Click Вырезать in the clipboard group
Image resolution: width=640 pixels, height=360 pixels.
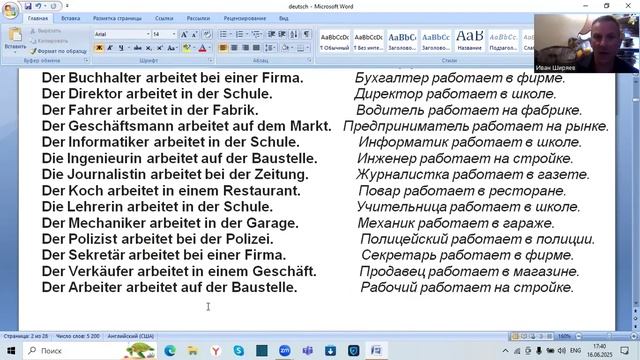click(46, 31)
